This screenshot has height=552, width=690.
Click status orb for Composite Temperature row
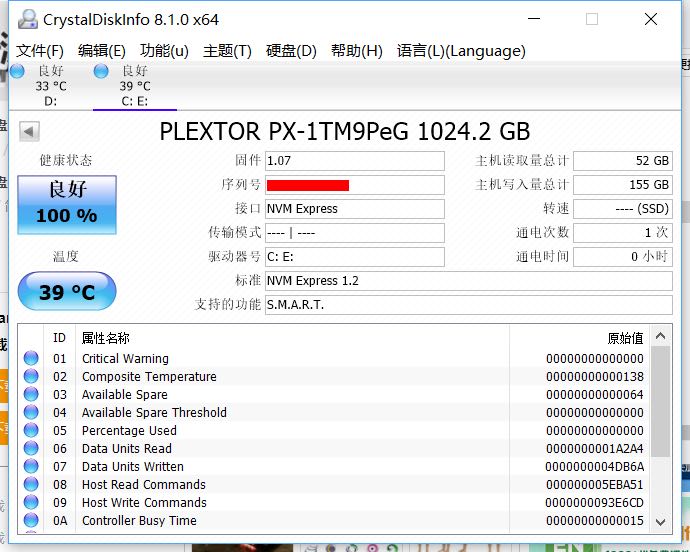coord(31,376)
